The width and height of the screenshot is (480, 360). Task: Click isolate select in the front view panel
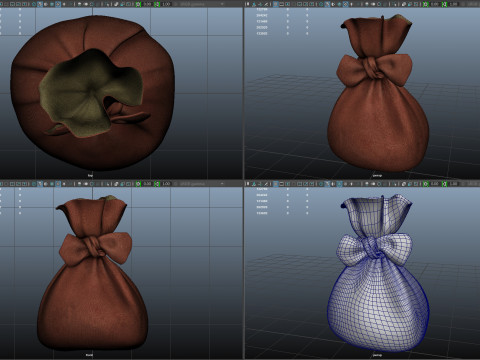click(x=107, y=184)
